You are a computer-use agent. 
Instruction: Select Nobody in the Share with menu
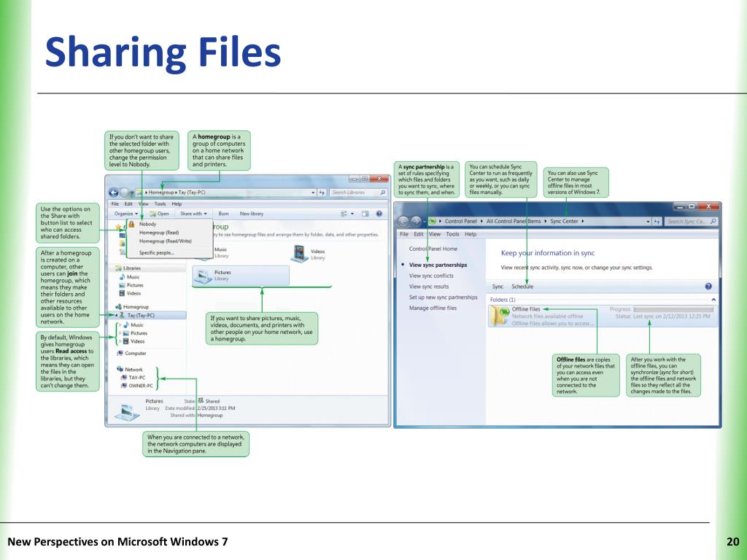(147, 224)
